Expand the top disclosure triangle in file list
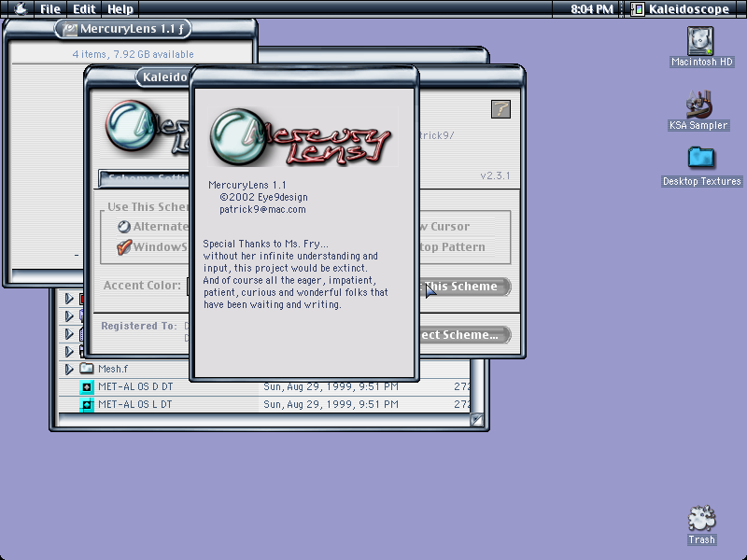Viewport: 747px width, 560px height. [69, 299]
